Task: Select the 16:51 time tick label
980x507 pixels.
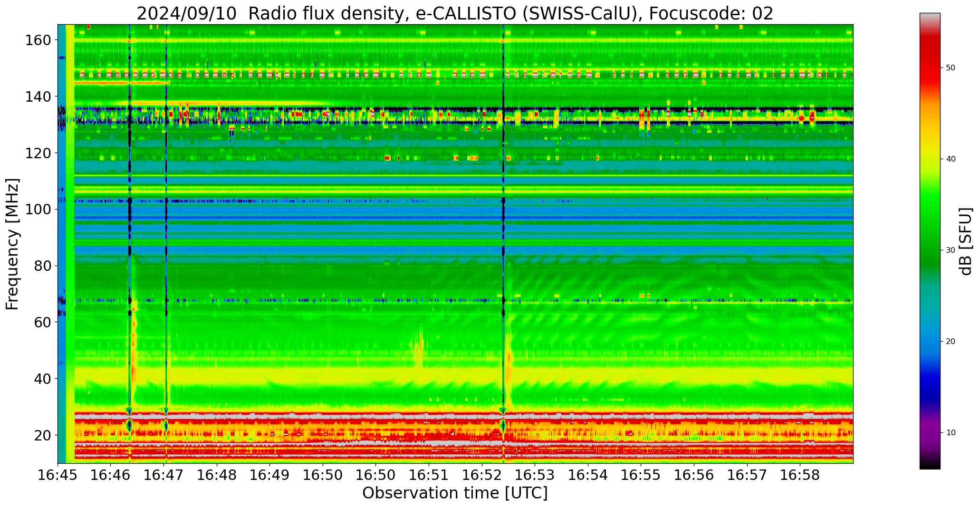Action: pos(429,475)
